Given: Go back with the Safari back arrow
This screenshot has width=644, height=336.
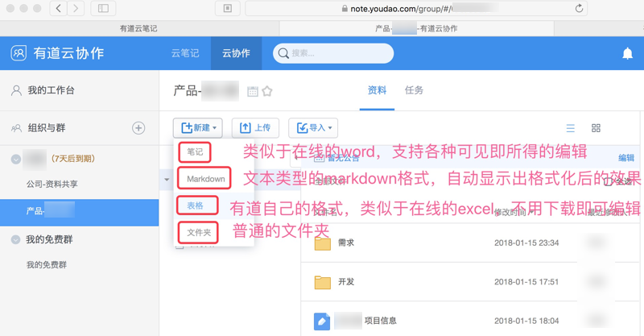Looking at the screenshot, I should [x=58, y=8].
